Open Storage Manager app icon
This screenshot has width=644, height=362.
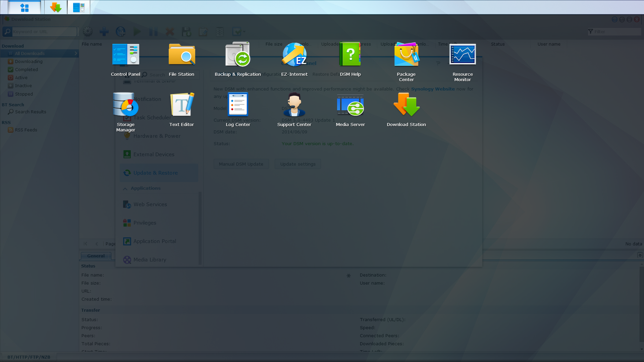[125, 112]
